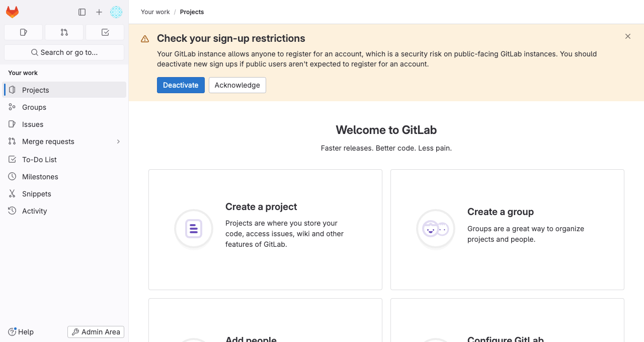The image size is (644, 342).
Task: Click the Your work breadcrumb link
Action: 155,12
